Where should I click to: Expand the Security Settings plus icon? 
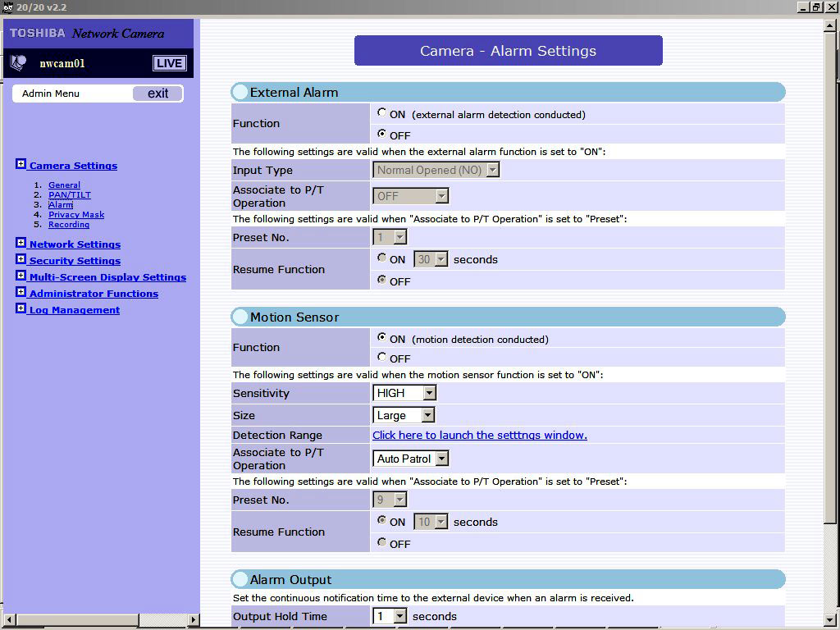coord(21,260)
